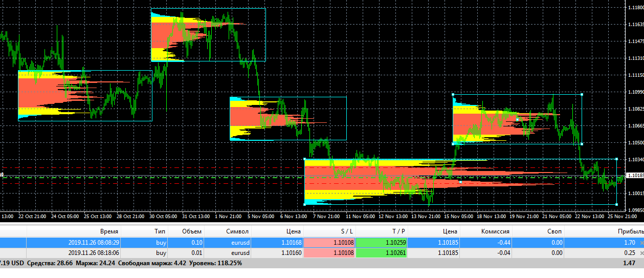This screenshot has height=278, width=644.
Task: Click the balance summary row showing Маржа
Action: pos(322,263)
